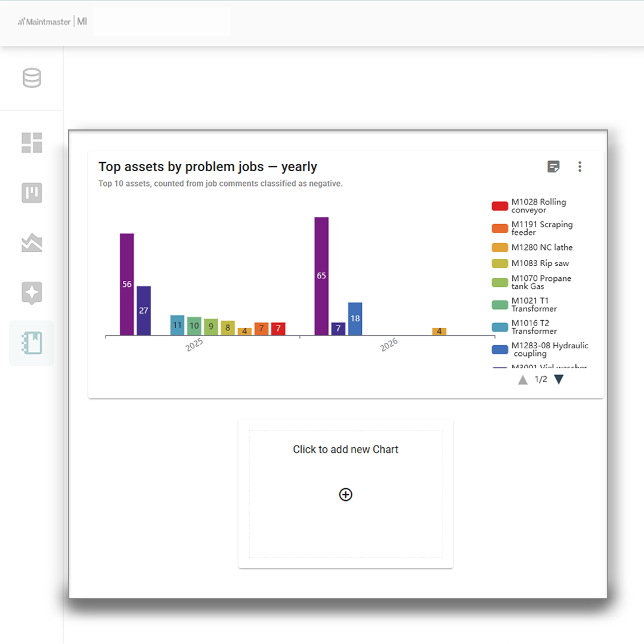Click the 2025 axis label
Image resolution: width=644 pixels, height=644 pixels.
click(194, 345)
